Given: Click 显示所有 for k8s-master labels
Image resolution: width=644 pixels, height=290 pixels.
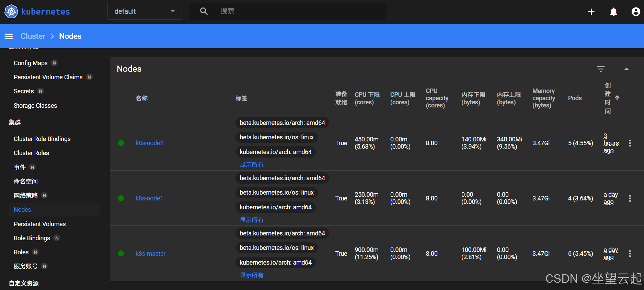Looking at the screenshot, I should (x=252, y=275).
